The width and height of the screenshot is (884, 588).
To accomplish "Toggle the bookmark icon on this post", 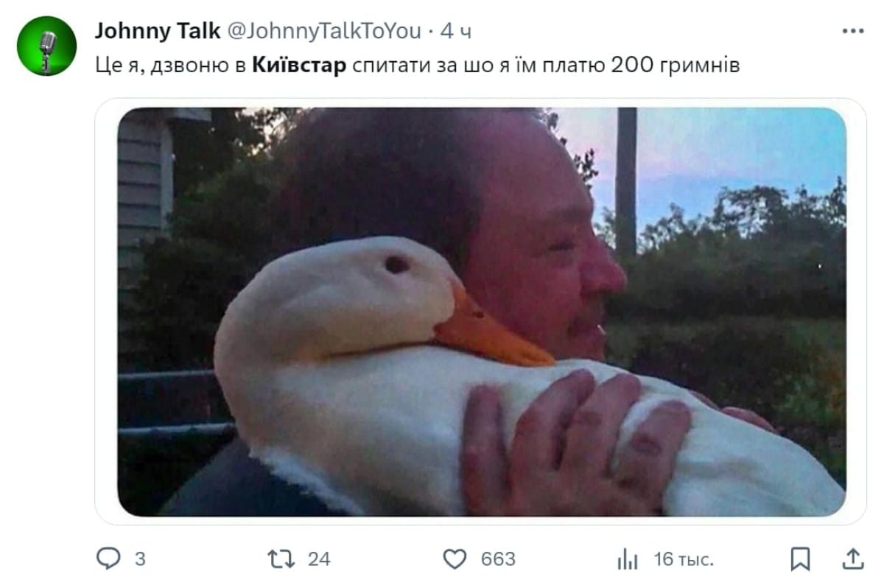I will (800, 559).
